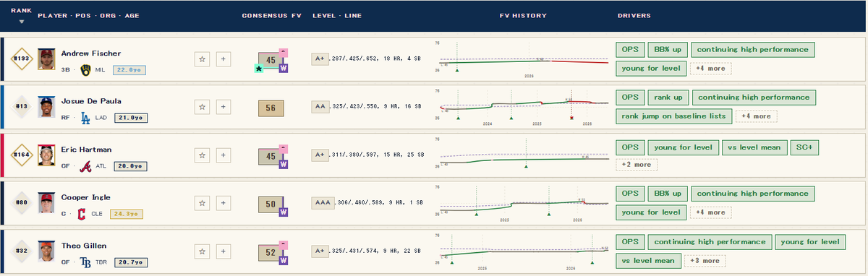Toggle the star for Eric Hartman
This screenshot has width=868, height=276.
click(203, 155)
